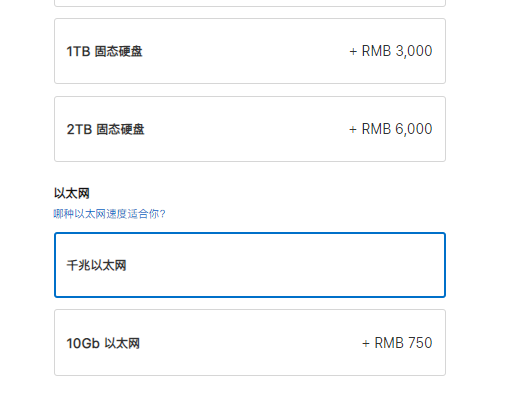
Task: Select the 1TB 固态硬盘 storage option
Action: click(x=250, y=51)
